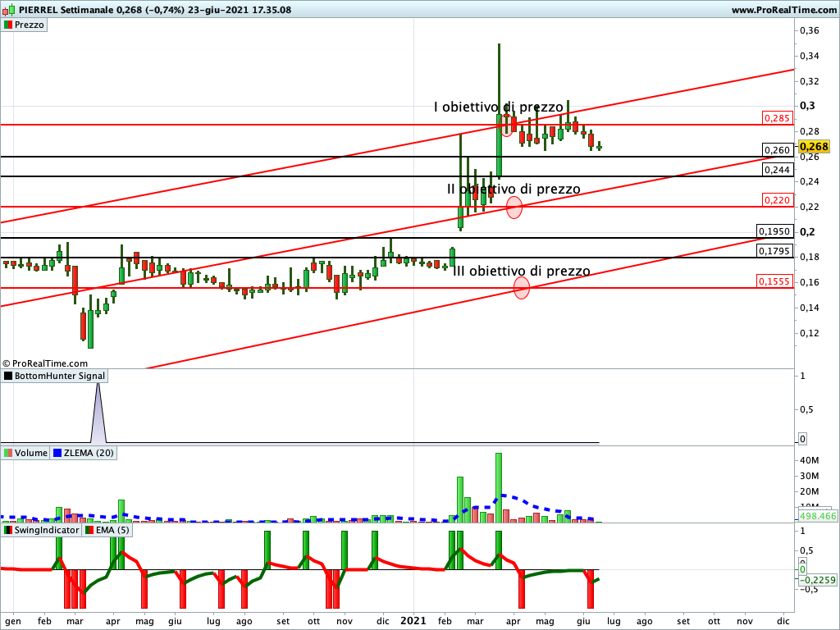Click the www.ProRealTime.com link in header
This screenshot has height=630, width=840.
783,10
